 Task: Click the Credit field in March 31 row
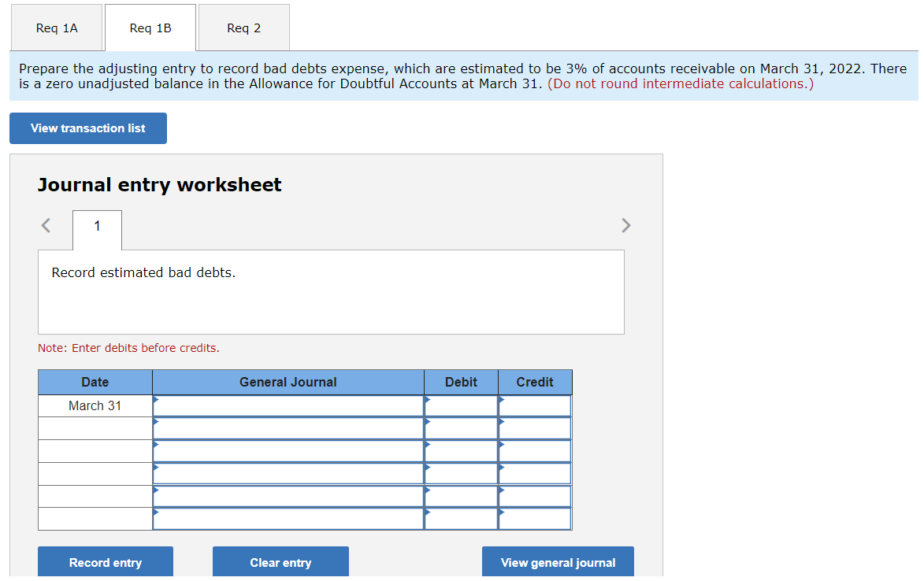(x=535, y=405)
